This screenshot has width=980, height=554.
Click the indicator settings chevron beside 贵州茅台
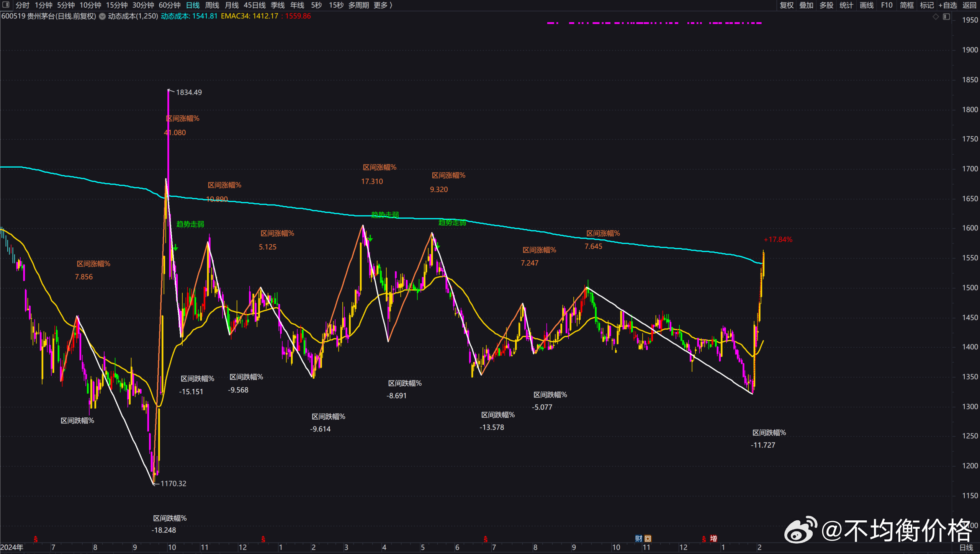point(102,16)
